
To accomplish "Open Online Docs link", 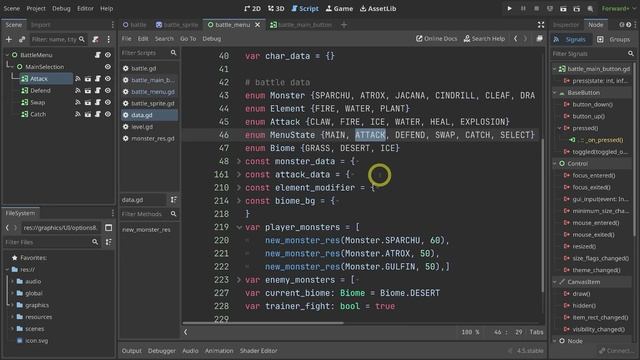I will (436, 39).
